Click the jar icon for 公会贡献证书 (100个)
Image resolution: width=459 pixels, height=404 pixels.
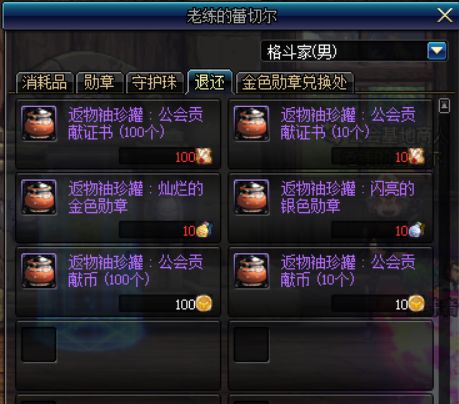coord(39,123)
